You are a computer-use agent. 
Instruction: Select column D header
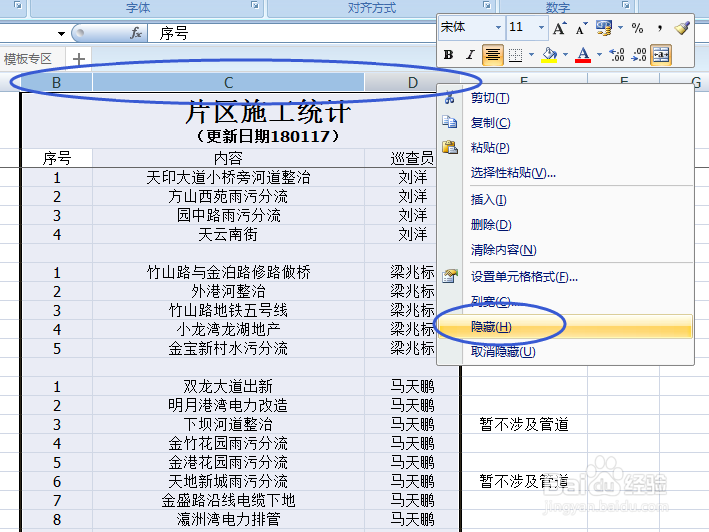click(x=412, y=83)
